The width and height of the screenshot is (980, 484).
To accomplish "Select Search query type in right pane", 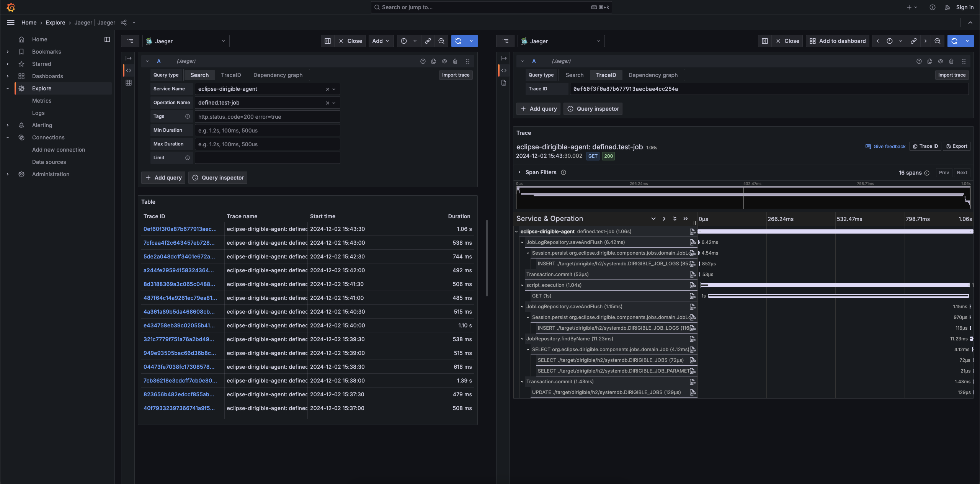I will click(x=575, y=75).
